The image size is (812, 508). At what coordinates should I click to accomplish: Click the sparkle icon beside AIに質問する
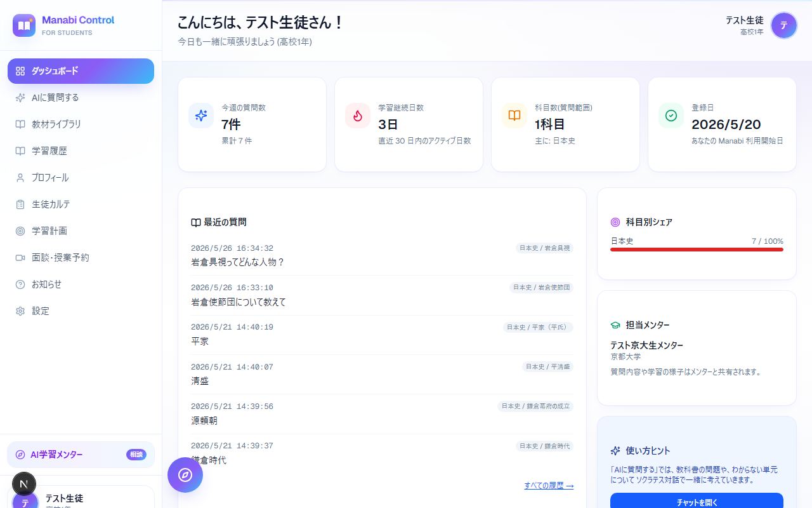[20, 98]
